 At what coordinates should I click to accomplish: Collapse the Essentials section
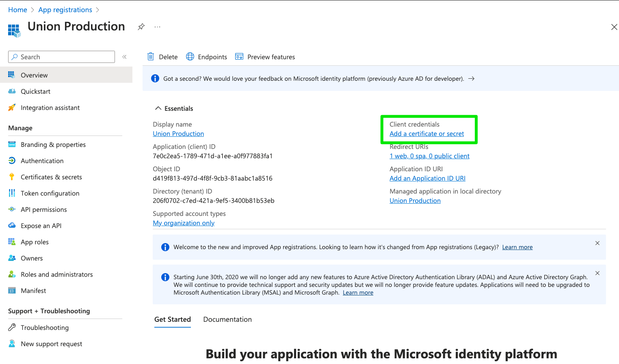pos(158,108)
